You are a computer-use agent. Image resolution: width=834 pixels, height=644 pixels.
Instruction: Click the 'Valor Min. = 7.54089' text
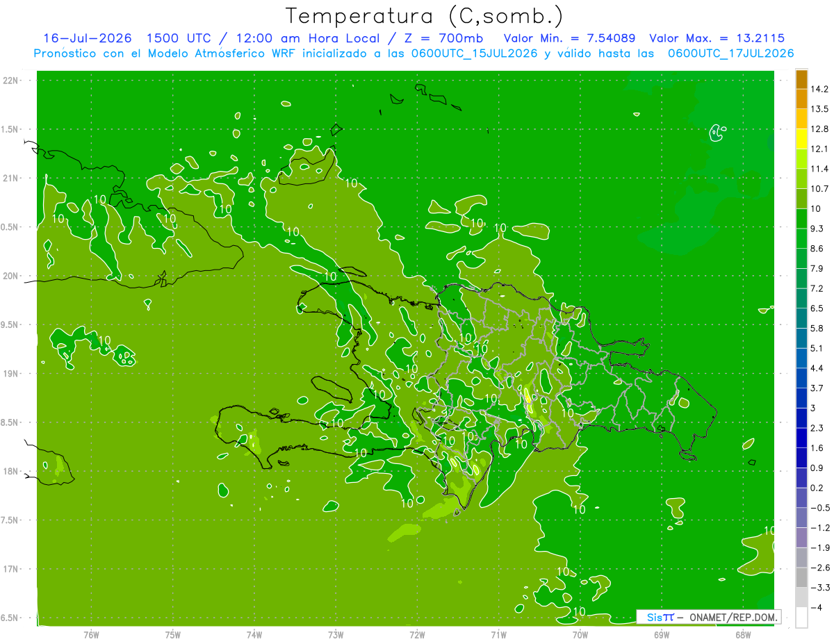(569, 38)
